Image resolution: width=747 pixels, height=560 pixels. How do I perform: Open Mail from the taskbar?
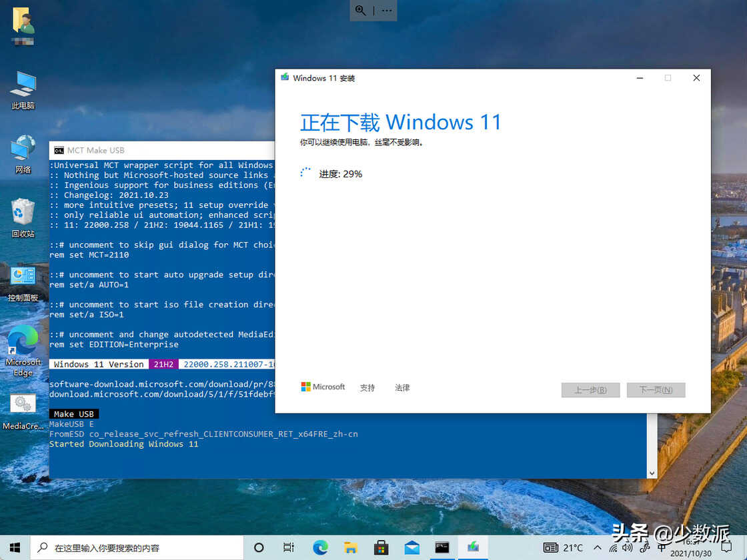click(x=412, y=547)
